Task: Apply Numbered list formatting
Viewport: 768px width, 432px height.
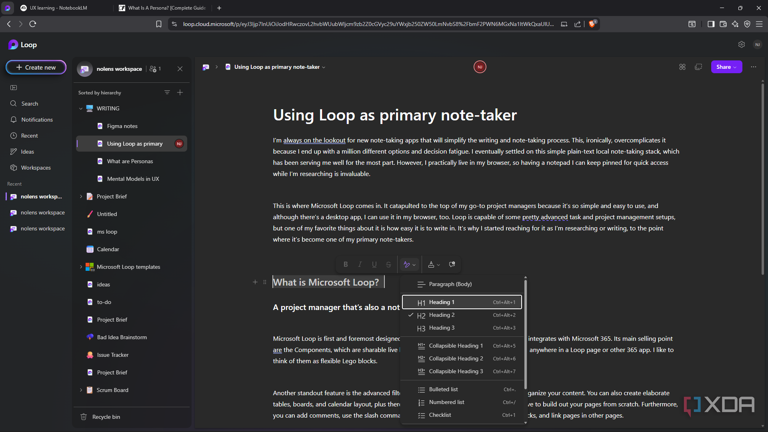Action: (462, 402)
